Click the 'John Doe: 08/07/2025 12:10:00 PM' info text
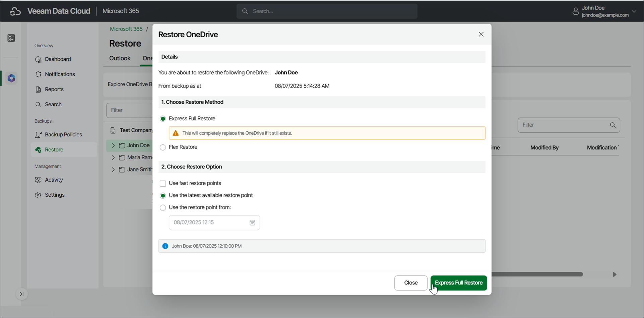The width and height of the screenshot is (644, 318). tap(207, 246)
